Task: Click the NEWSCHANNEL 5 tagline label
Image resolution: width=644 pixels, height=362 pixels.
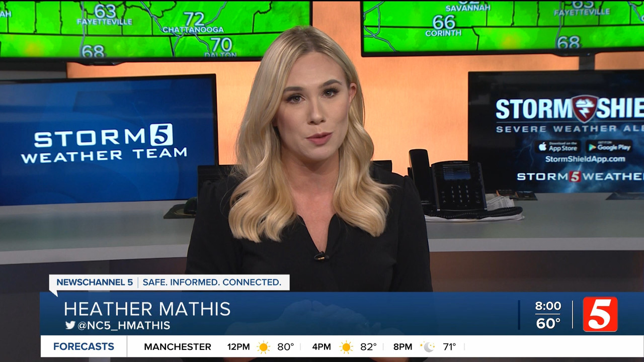Action: (95, 282)
